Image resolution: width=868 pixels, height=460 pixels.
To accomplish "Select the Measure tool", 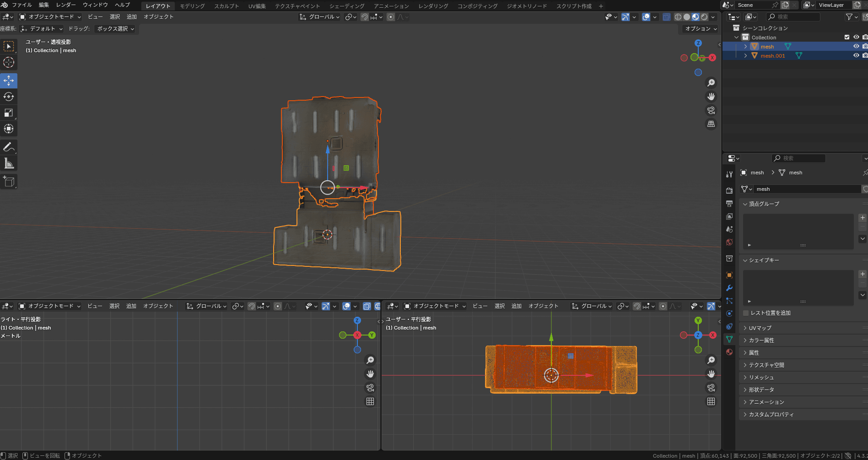I will (9, 163).
